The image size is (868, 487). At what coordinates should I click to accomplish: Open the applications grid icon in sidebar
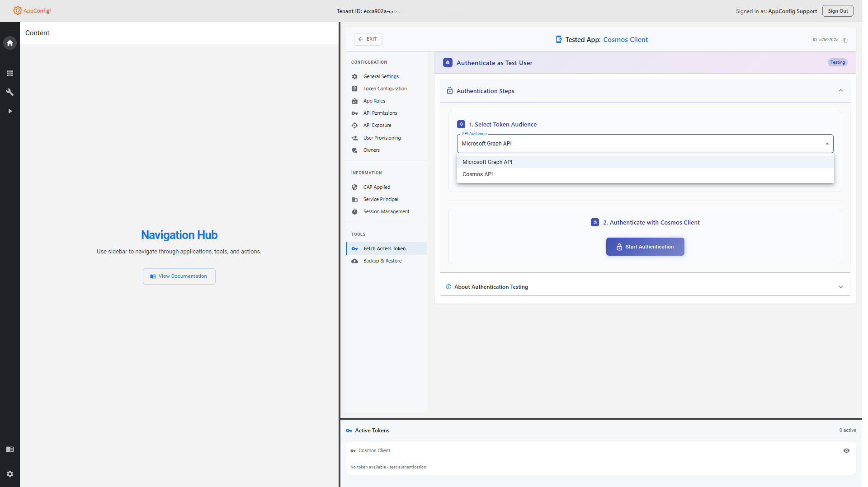click(x=10, y=73)
